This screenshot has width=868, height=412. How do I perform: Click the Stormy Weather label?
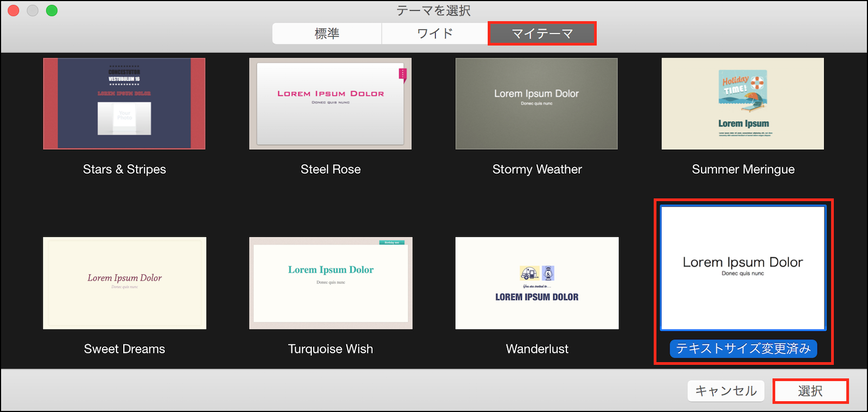537,169
